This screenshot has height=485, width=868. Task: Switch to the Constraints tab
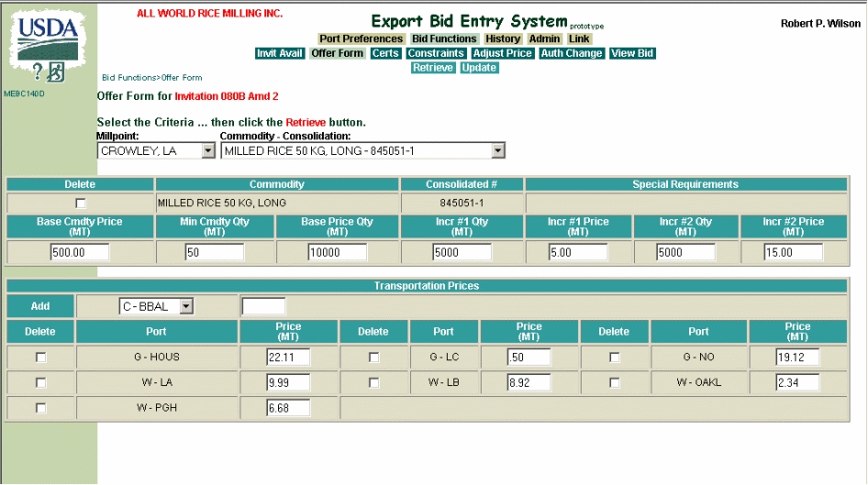(436, 53)
